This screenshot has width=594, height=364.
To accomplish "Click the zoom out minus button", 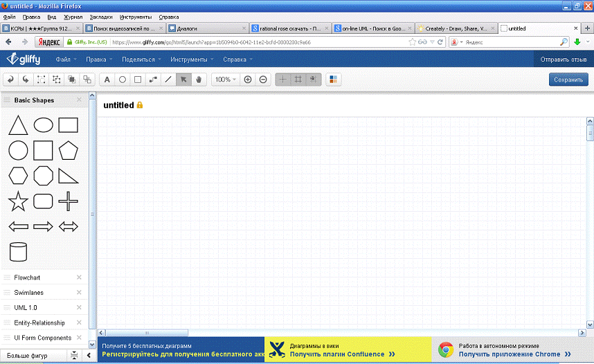I will point(263,80).
